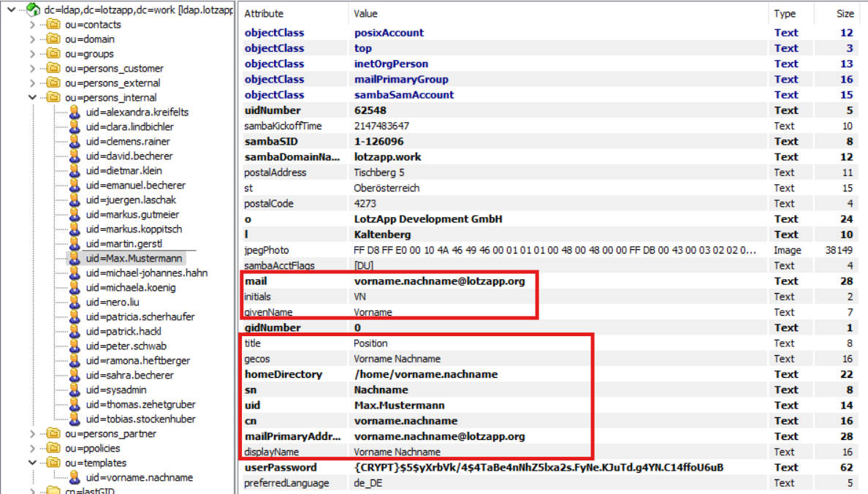Select the userPassword attribute row
Viewport: 868px width, 494px height.
point(281,467)
